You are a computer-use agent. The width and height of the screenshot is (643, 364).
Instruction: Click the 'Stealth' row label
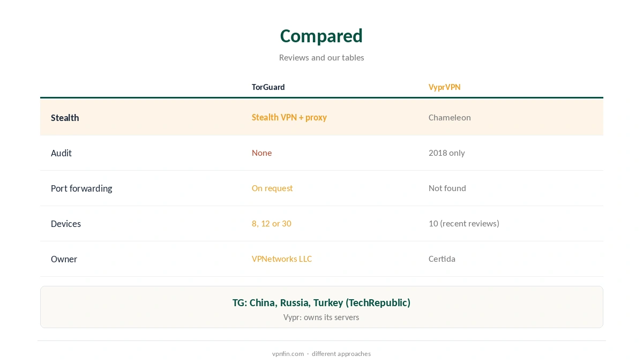point(65,118)
